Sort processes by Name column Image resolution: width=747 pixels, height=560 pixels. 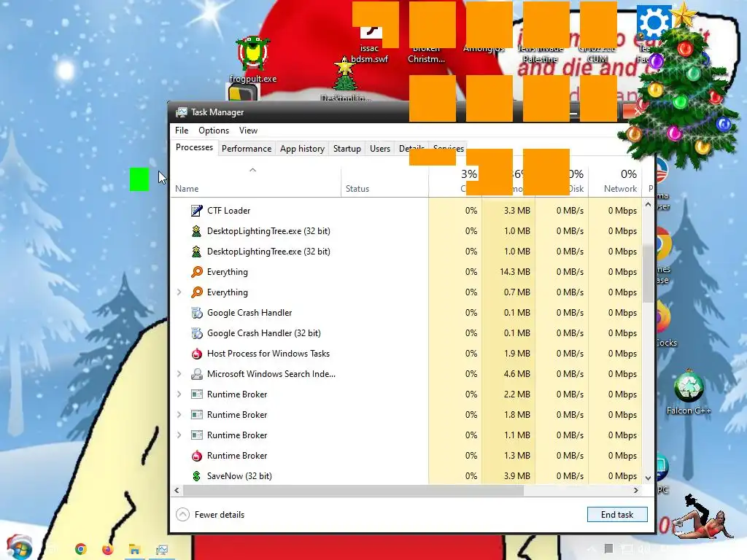click(255, 182)
